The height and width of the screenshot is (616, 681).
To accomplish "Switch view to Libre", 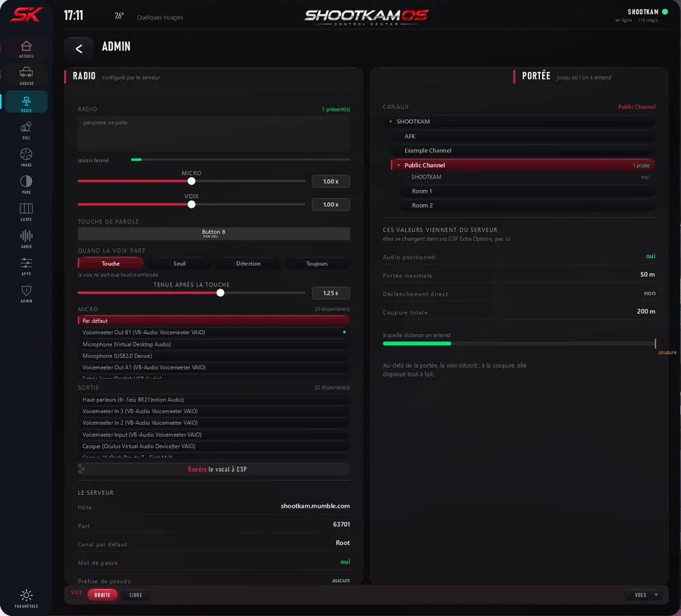I will tap(136, 595).
